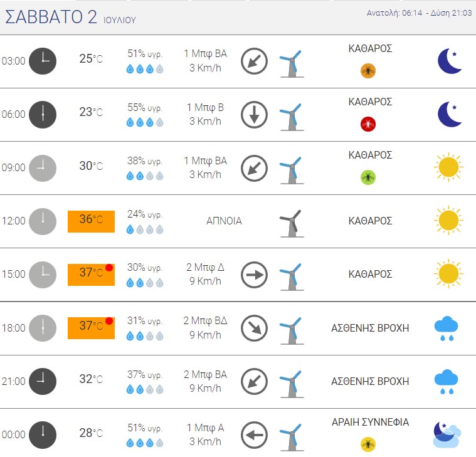This screenshot has height=457, width=476.
Task: Click the right-pointing wind arrow at 15:00
Action: [255, 275]
